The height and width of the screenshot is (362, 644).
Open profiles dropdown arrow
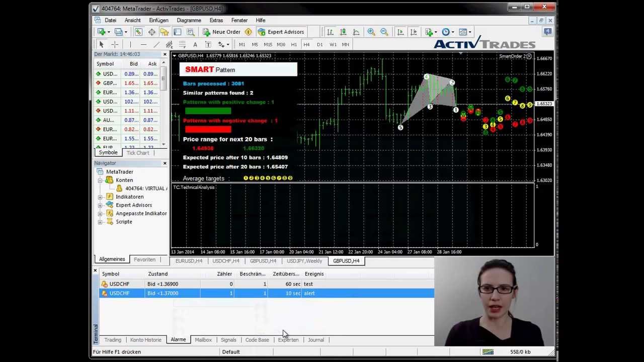pos(126,32)
